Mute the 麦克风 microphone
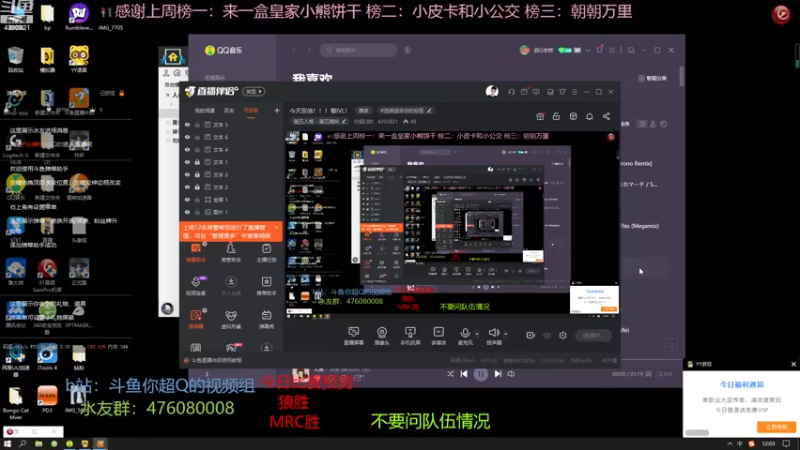This screenshot has width=800, height=450. pos(465,336)
